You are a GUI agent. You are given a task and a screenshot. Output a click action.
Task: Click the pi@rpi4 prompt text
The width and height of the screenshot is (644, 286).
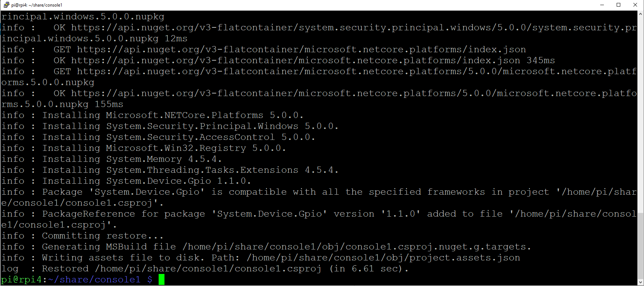coord(22,279)
